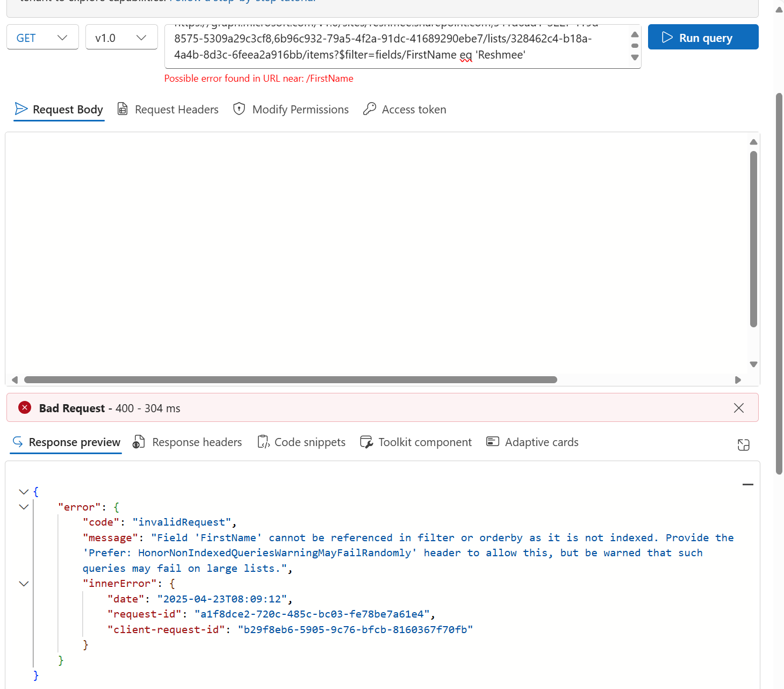Click the request body scroll left arrow
Screen dimensions: 784x689
tap(15, 379)
